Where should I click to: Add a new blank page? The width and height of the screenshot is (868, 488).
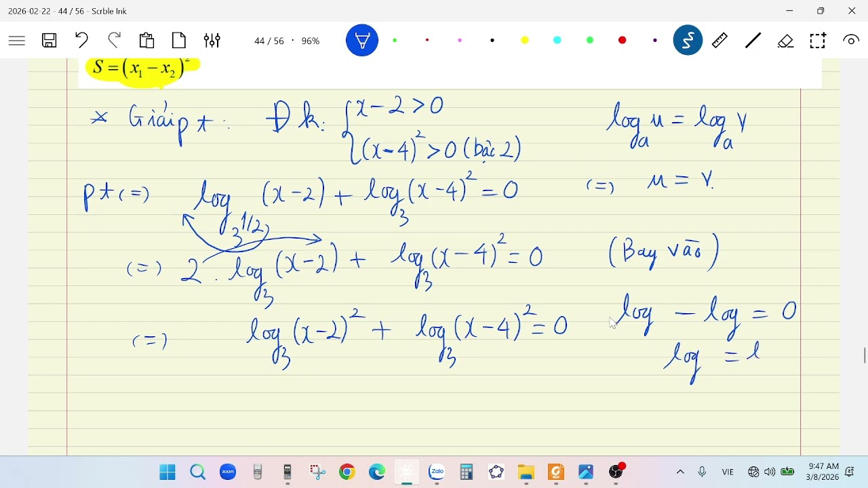click(x=180, y=41)
